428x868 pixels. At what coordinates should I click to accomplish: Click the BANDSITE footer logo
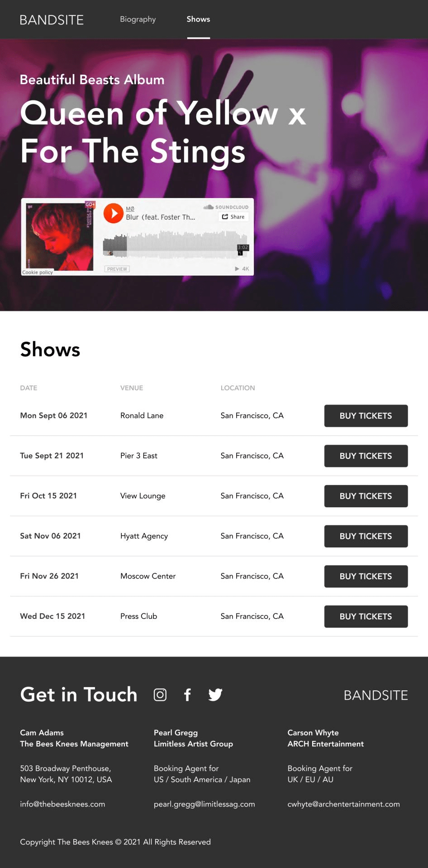click(376, 695)
